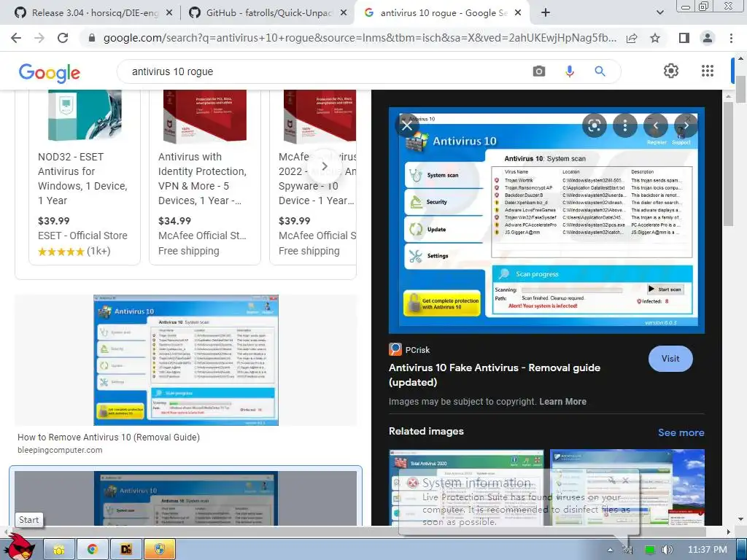Image resolution: width=747 pixels, height=560 pixels.
Task: Submit search with magnifier icon
Action: (600, 71)
